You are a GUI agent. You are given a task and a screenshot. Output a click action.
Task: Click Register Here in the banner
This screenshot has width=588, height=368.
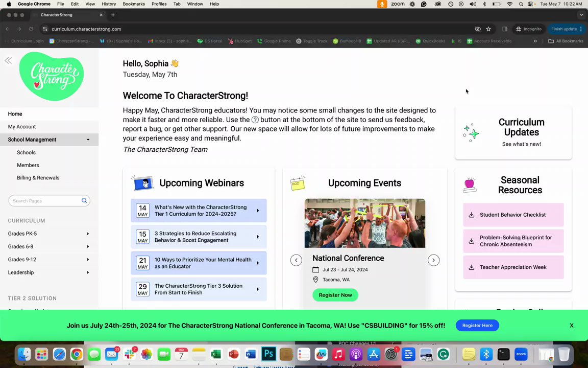pos(477,326)
